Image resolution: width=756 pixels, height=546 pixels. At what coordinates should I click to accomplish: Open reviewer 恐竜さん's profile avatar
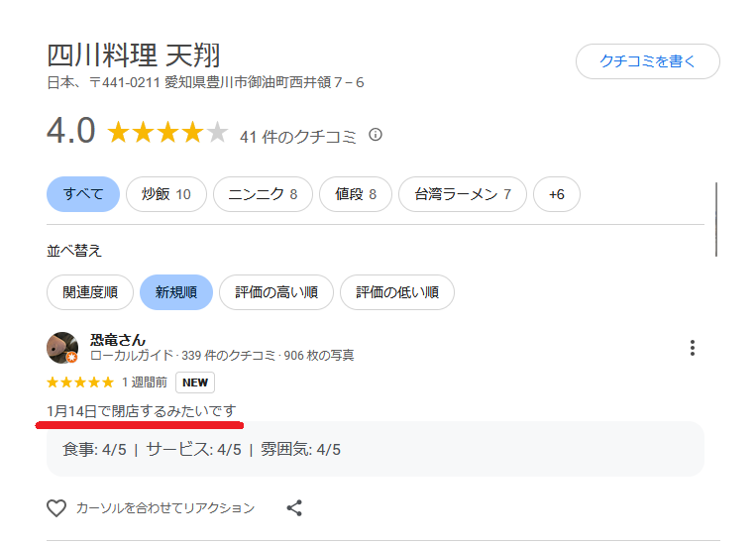62,348
